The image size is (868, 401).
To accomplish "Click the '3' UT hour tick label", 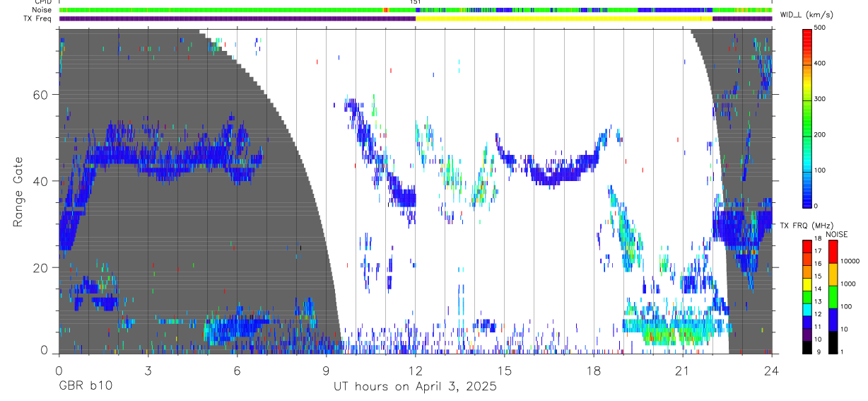I will pos(148,371).
